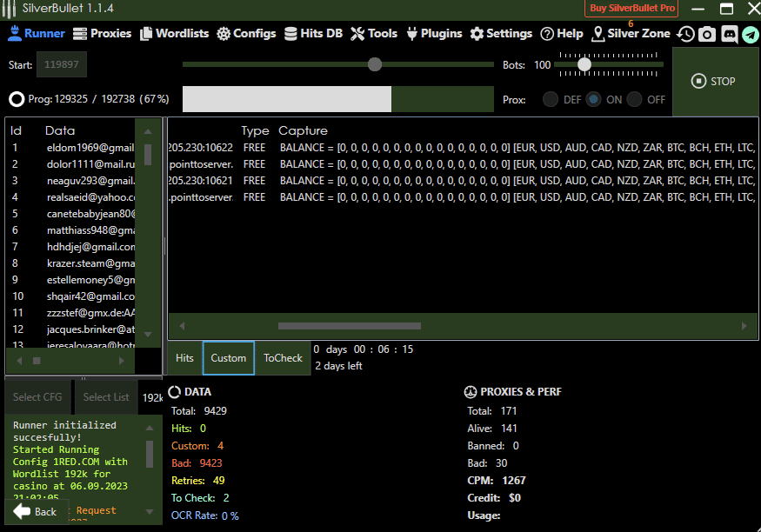
Task: Switch to the Hits tab
Action: 184,358
